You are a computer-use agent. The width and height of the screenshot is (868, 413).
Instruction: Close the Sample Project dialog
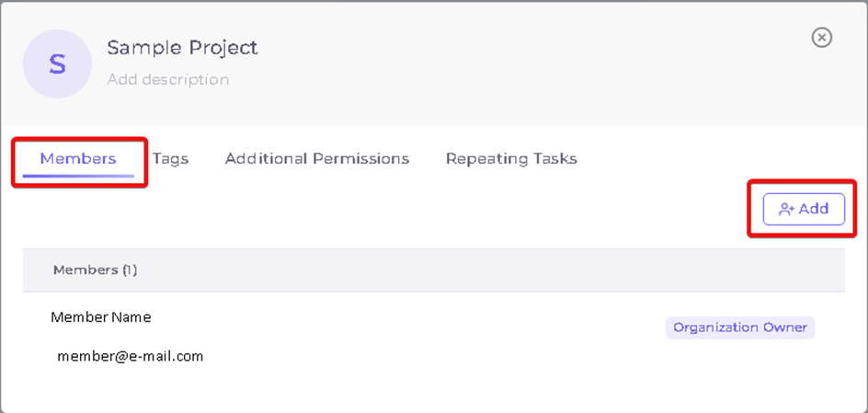821,38
